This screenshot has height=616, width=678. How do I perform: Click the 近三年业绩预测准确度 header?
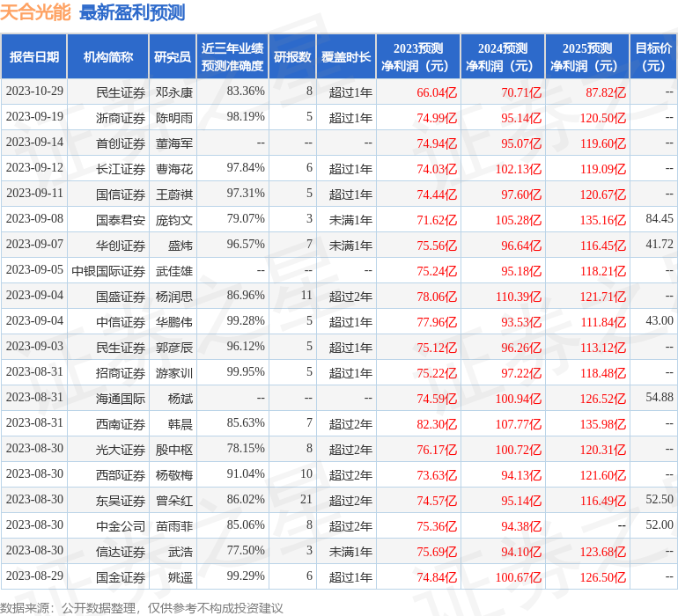click(232, 56)
